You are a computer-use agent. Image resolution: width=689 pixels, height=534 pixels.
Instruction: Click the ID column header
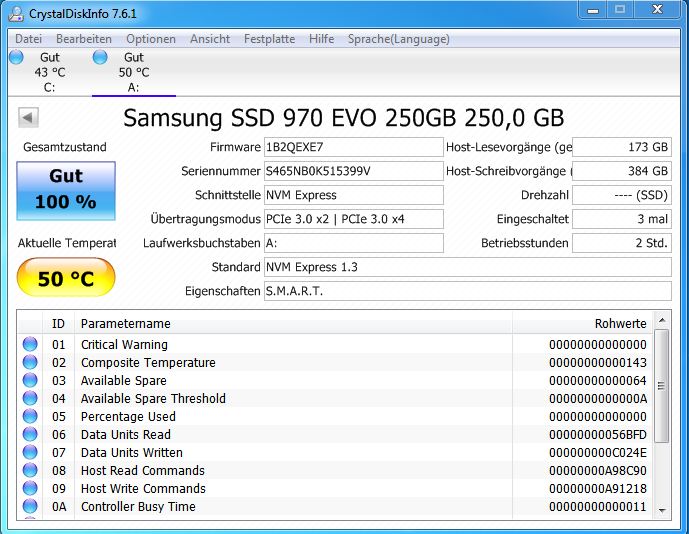click(58, 323)
